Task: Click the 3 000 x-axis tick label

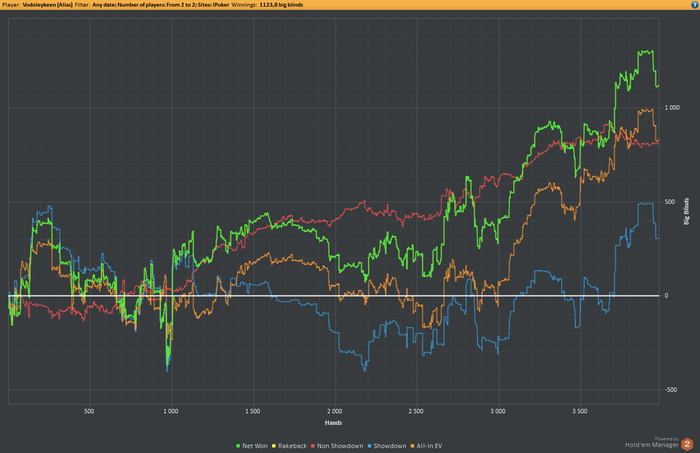Action: click(498, 411)
